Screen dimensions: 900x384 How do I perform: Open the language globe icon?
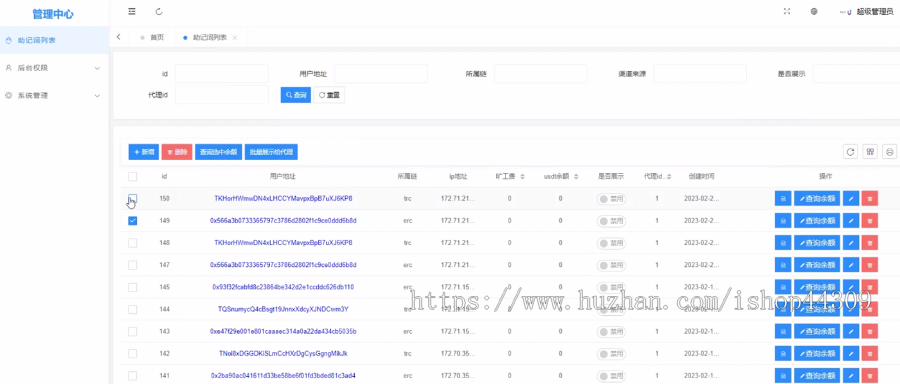point(814,11)
